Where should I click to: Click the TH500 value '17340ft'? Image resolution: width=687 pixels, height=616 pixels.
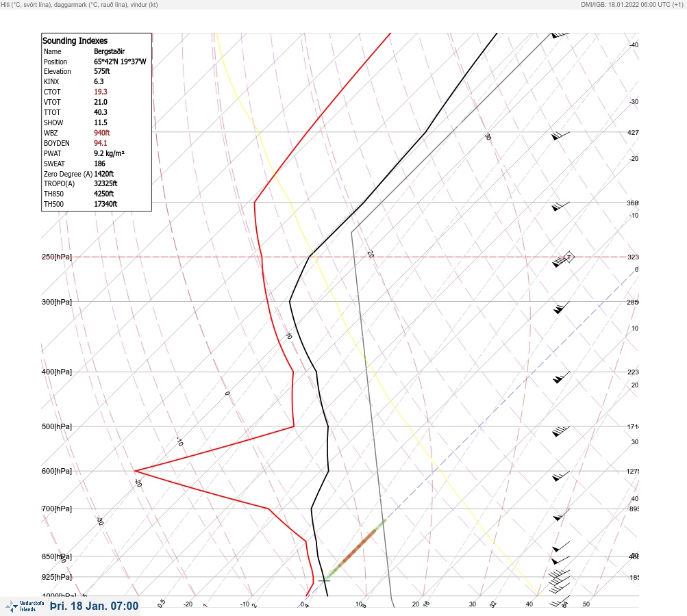pos(105,204)
